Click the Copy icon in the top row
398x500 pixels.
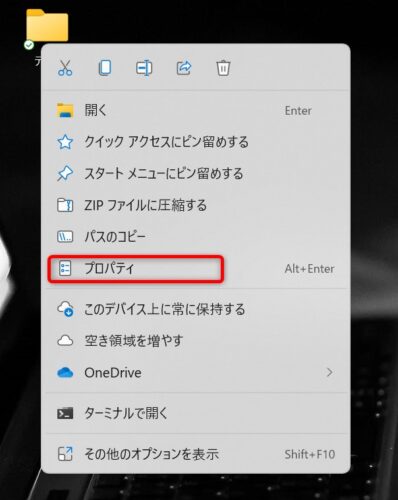(105, 68)
